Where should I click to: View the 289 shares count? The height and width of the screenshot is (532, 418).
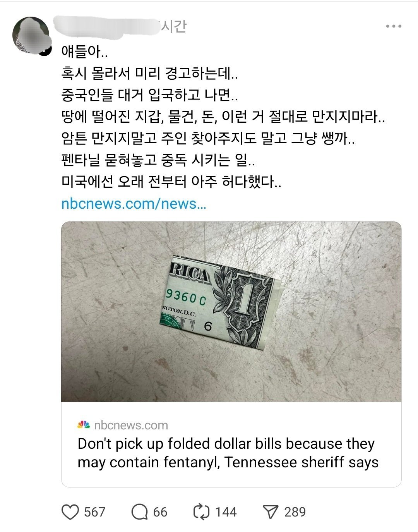(x=295, y=512)
